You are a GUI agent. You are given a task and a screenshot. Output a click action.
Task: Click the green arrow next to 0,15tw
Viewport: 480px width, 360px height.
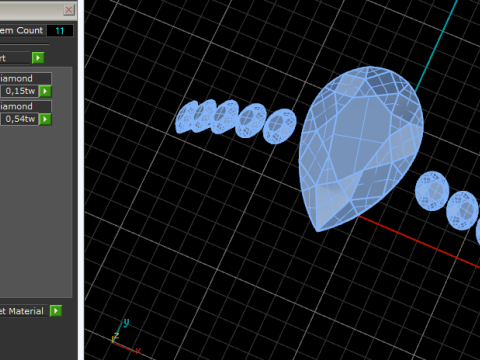[x=45, y=91]
